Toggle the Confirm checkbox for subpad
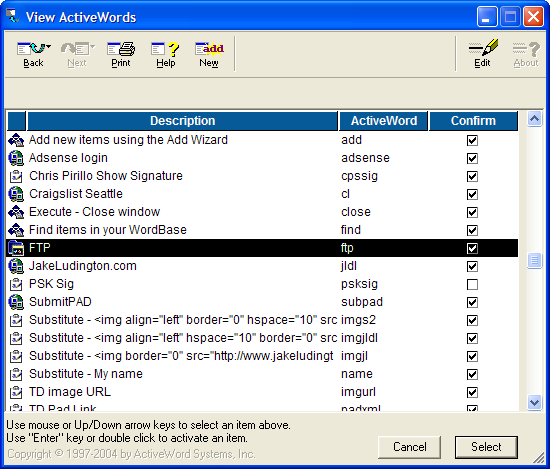Image resolution: width=550 pixels, height=469 pixels. click(472, 302)
